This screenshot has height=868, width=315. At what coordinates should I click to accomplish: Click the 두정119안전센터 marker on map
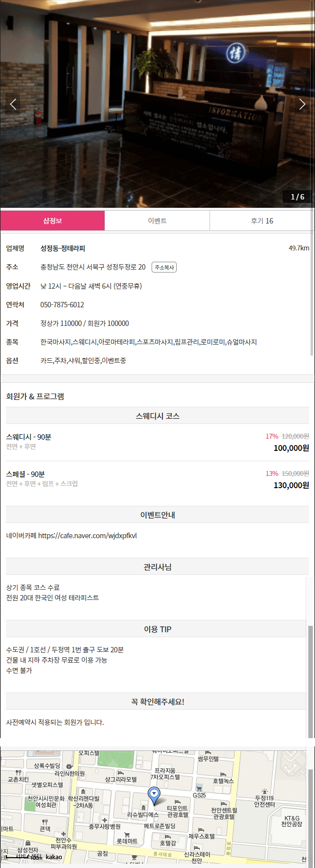(264, 792)
